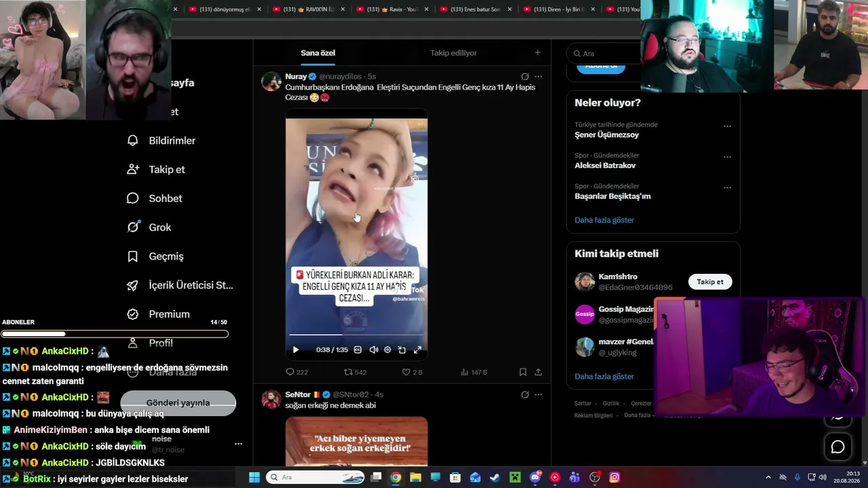Screen dimensions: 868x488
Task: Enter fullscreen on the video player
Action: coord(418,350)
